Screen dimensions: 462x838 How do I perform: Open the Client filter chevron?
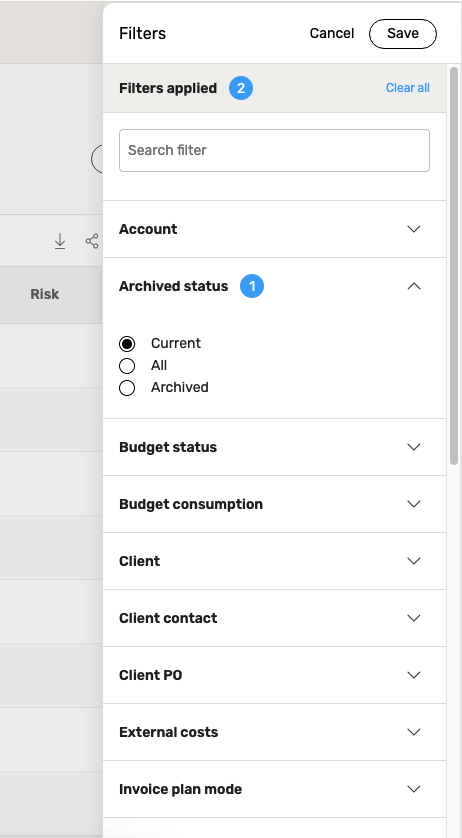tap(414, 561)
